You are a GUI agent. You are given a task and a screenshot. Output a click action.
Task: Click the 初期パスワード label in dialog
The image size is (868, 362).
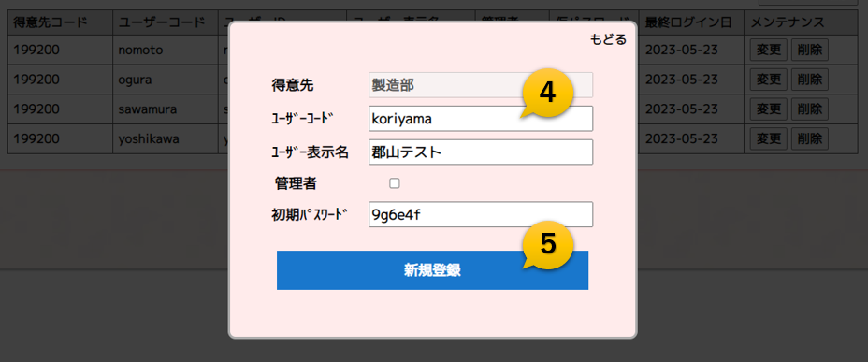tap(309, 214)
